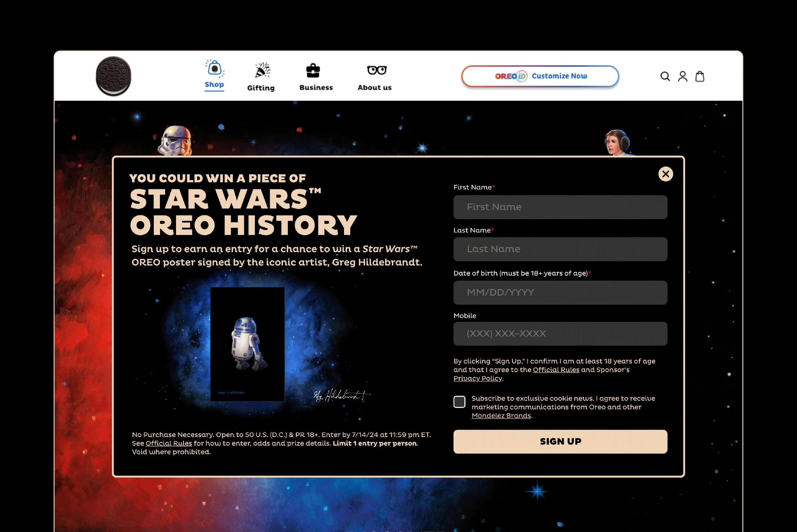Open the shopping cart bag icon
This screenshot has height=532, width=797.
(x=700, y=76)
